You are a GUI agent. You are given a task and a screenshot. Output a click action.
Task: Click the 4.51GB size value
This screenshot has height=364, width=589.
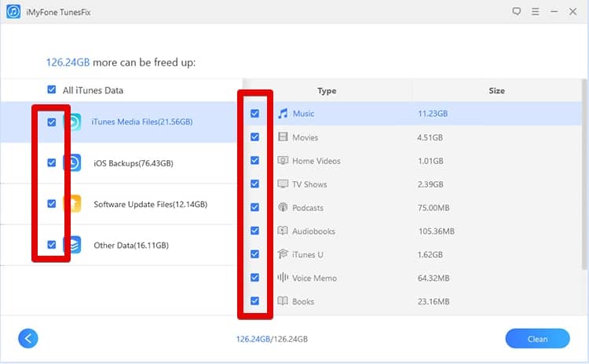click(x=430, y=138)
